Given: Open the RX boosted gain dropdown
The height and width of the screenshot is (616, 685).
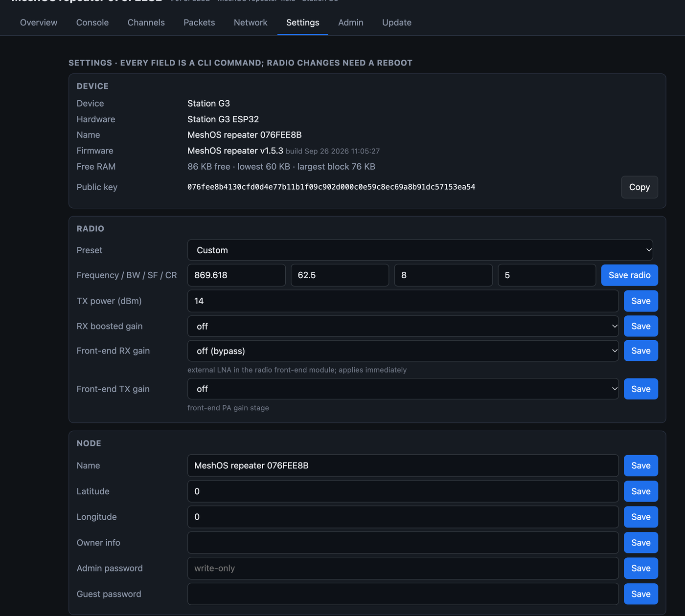Looking at the screenshot, I should coord(403,326).
